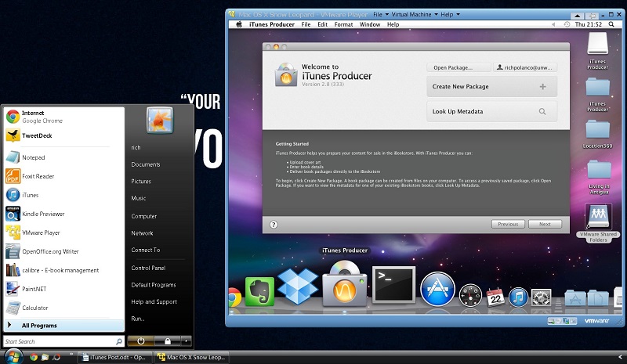Launch Foxit Reader
This screenshot has height=364, width=627.
click(x=64, y=176)
